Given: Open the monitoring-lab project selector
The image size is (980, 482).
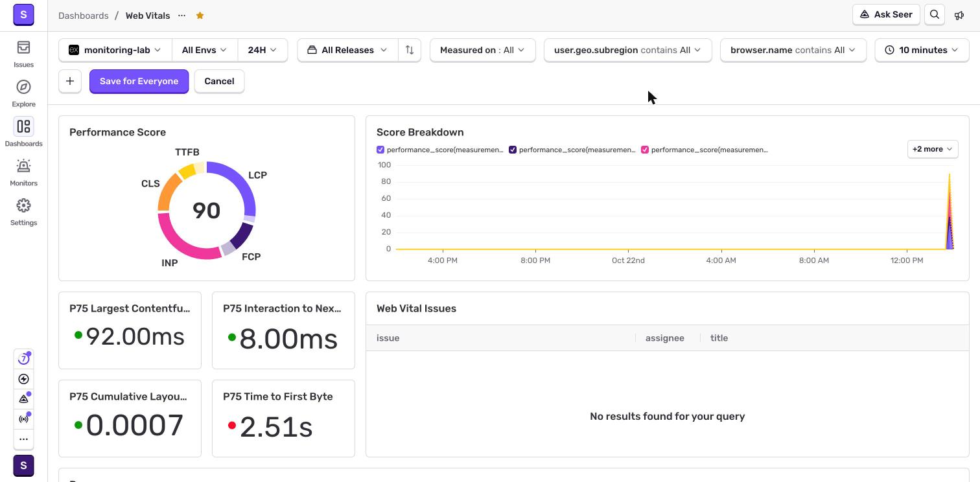Looking at the screenshot, I should (115, 50).
